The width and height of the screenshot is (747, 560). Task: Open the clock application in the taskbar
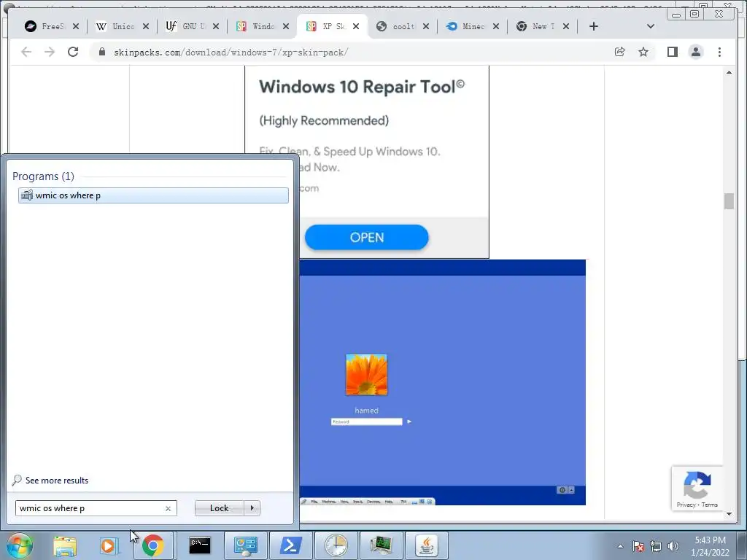pos(336,545)
